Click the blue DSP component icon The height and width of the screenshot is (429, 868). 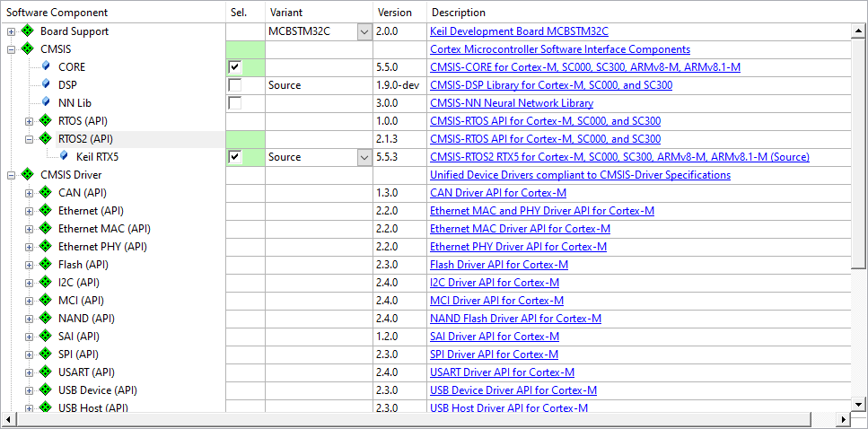point(46,84)
